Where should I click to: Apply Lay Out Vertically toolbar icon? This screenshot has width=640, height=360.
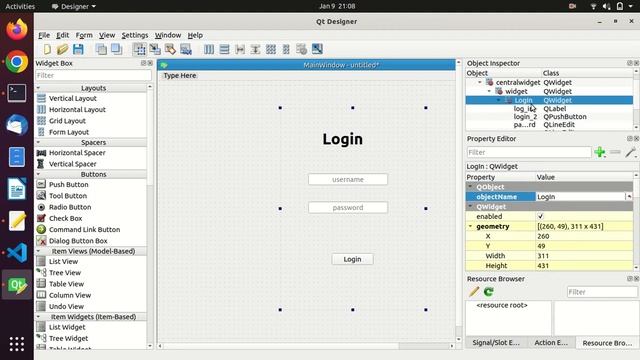224,49
